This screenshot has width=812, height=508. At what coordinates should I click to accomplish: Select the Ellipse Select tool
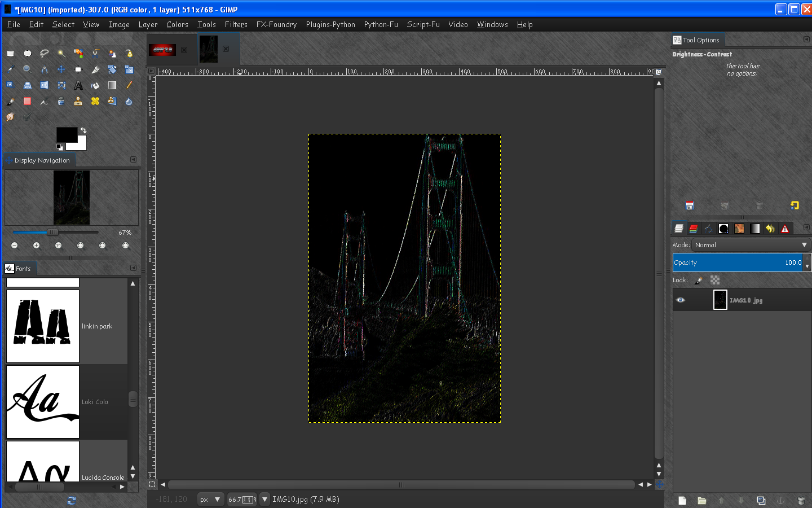click(x=27, y=53)
